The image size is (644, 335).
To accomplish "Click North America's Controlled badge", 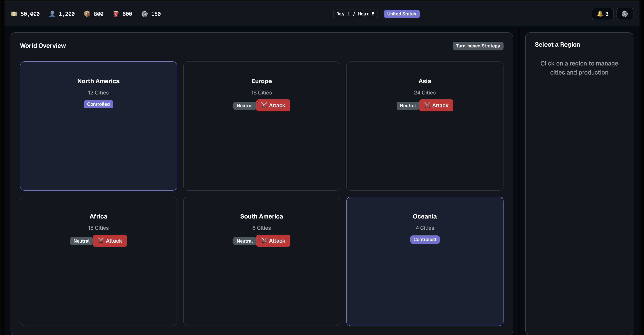I will point(98,104).
